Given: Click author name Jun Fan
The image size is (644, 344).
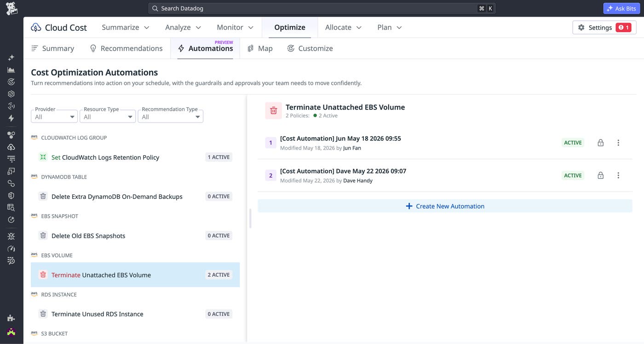Looking at the screenshot, I should [352, 148].
